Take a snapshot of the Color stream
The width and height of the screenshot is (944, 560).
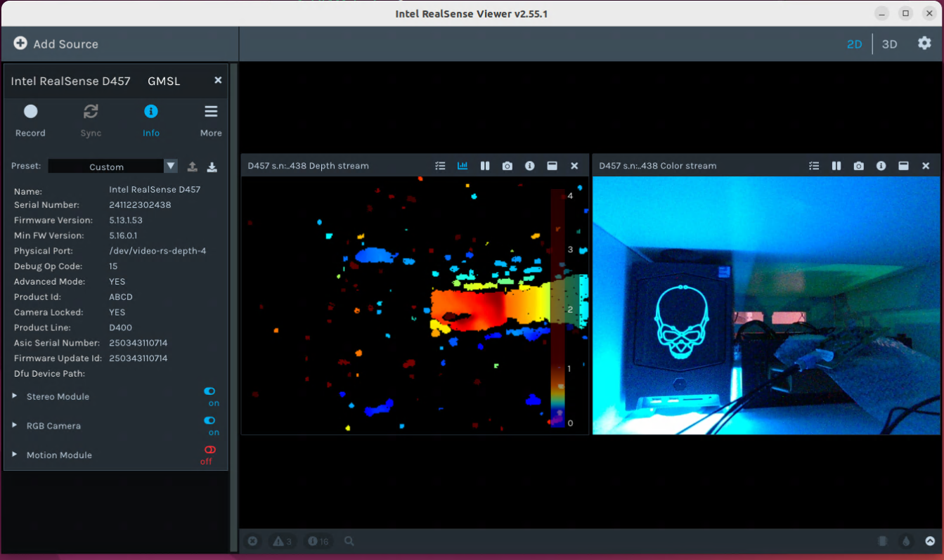[x=859, y=166]
